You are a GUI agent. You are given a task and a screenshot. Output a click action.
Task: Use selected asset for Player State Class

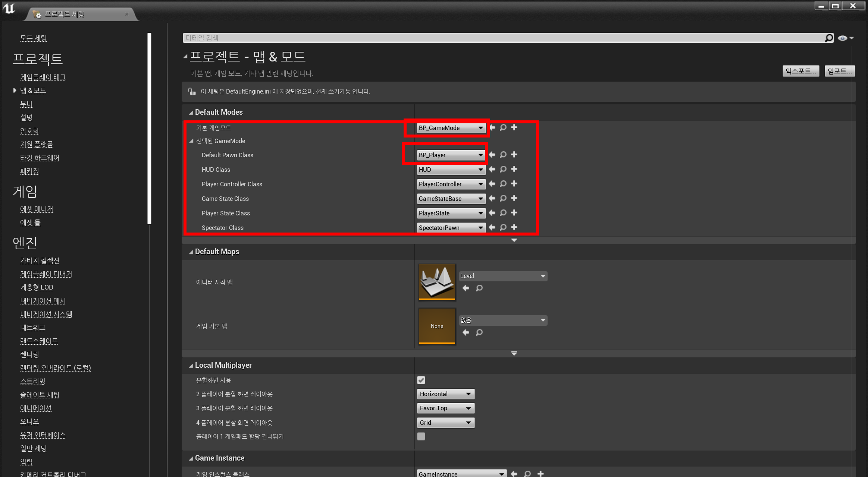[492, 213]
